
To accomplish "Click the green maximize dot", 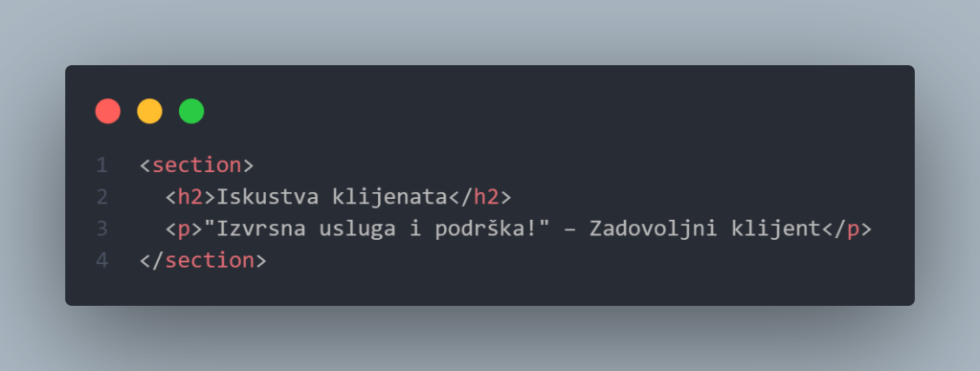I will point(191,111).
